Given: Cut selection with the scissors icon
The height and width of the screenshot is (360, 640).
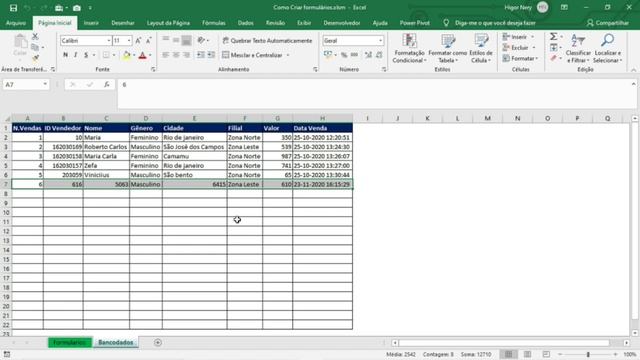Looking at the screenshot, I should (x=36, y=36).
